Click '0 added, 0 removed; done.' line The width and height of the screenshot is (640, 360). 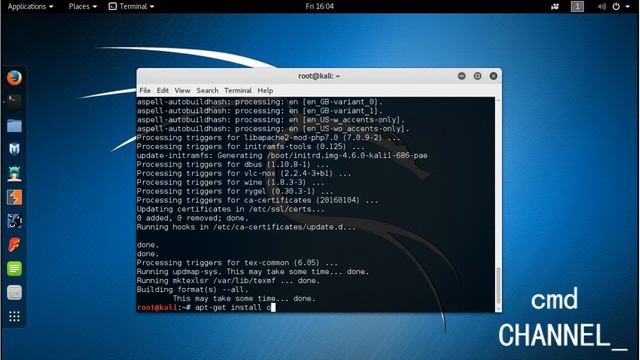193,218
